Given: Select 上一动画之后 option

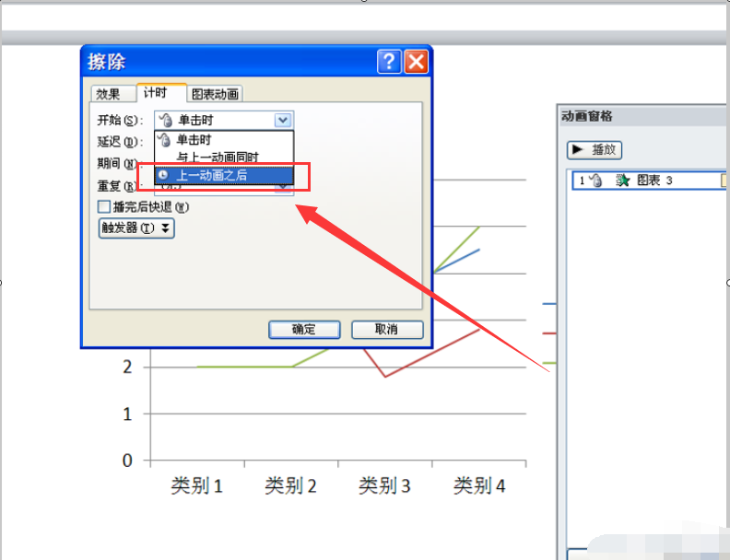Looking at the screenshot, I should (x=224, y=175).
